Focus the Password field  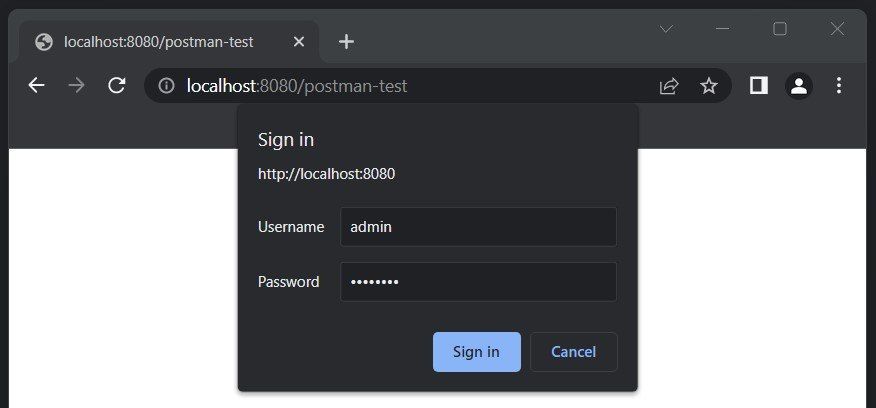pos(479,282)
